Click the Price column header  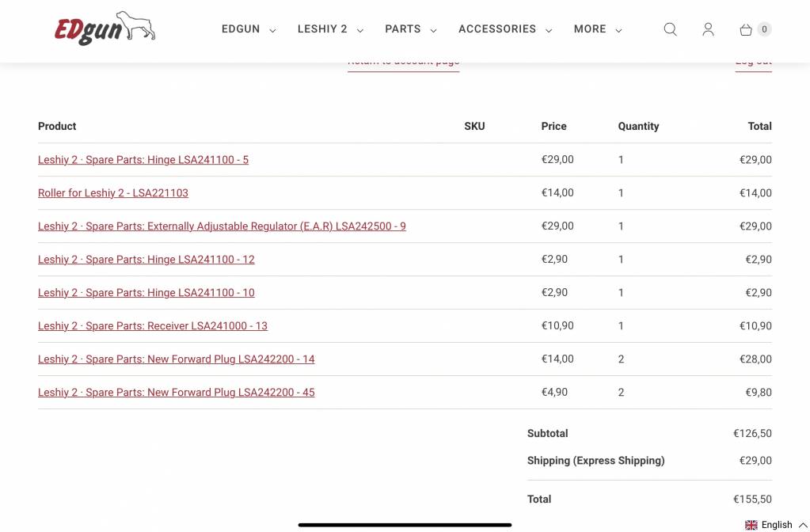pos(553,126)
